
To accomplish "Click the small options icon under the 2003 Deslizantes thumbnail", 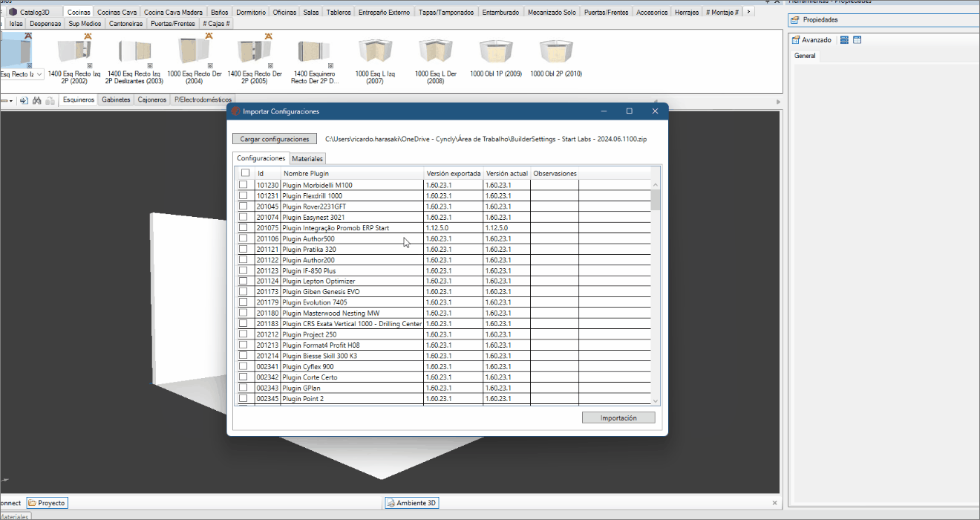I will [x=149, y=65].
